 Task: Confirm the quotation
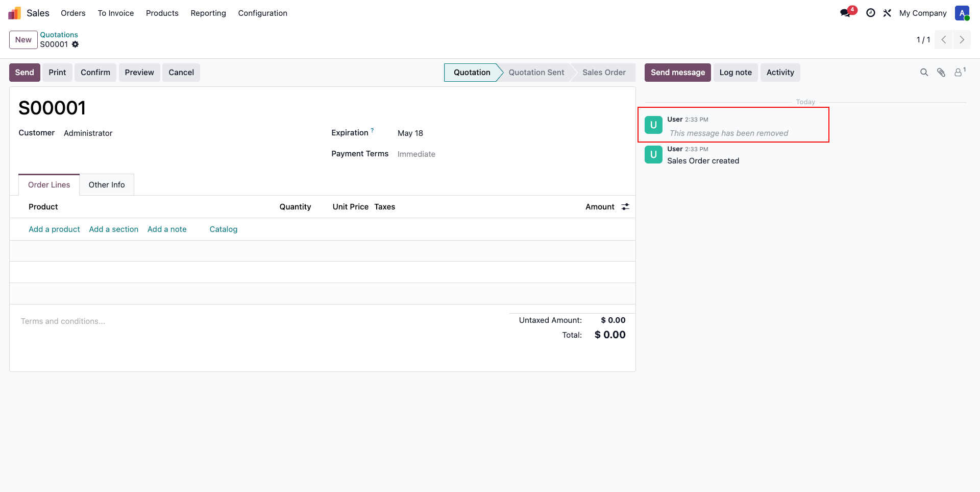(x=95, y=73)
